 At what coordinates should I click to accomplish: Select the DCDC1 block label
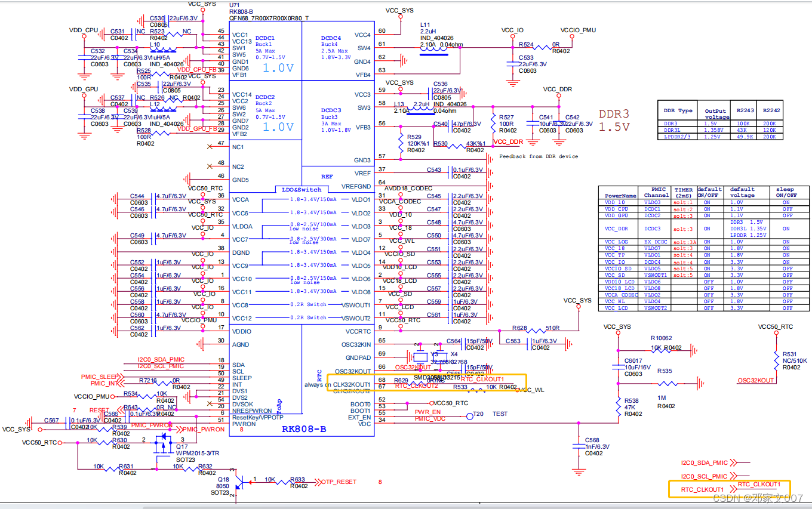pyautogui.click(x=265, y=38)
